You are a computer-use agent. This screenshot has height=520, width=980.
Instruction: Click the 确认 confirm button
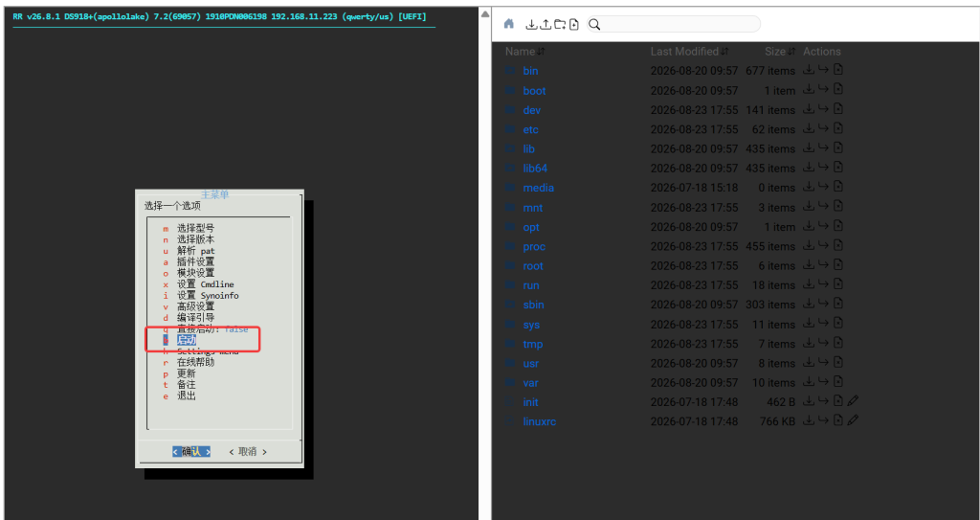191,451
